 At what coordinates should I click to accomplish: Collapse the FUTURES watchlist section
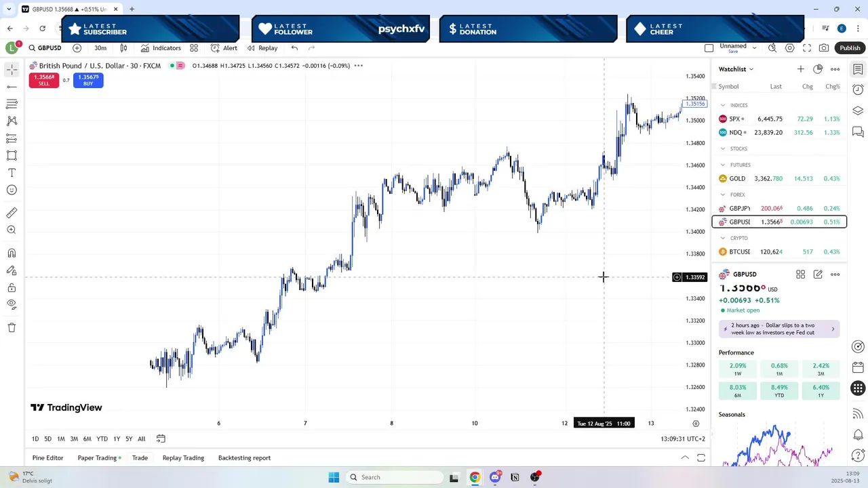(723, 165)
